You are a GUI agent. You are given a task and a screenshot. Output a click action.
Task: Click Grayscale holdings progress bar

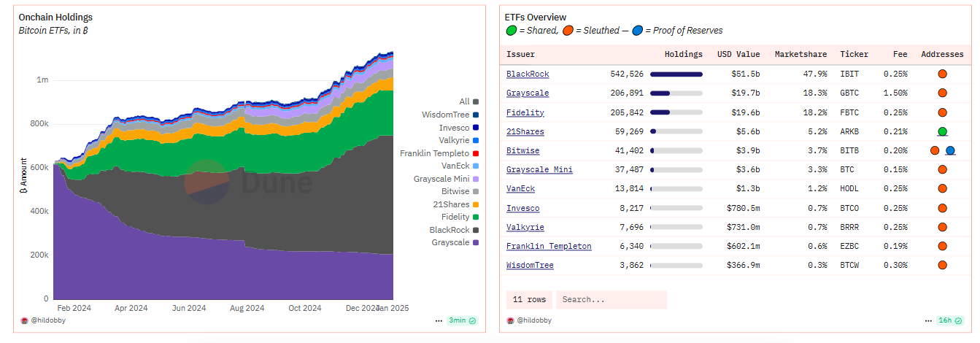pos(676,93)
